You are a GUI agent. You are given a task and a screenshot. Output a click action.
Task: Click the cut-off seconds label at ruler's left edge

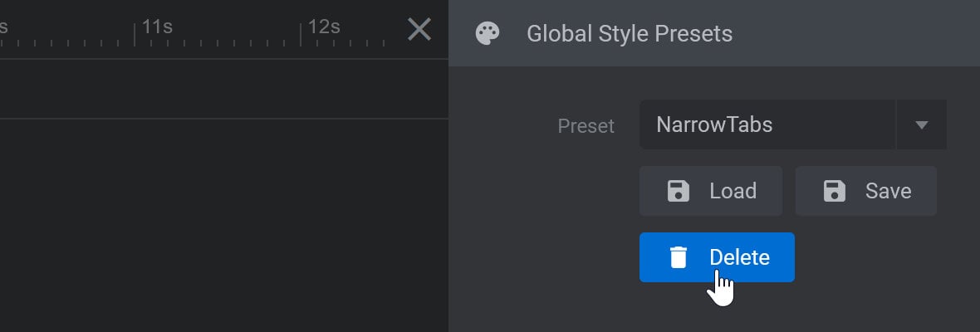[x=3, y=27]
